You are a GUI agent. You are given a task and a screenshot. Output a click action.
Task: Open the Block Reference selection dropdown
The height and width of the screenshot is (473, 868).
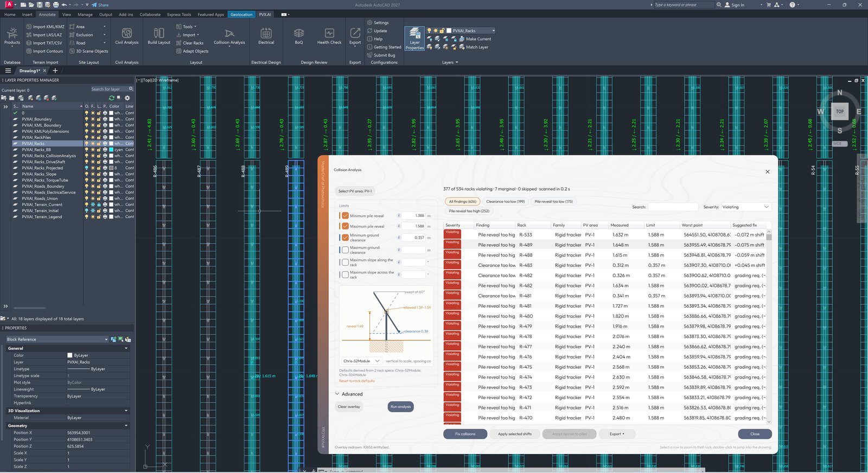57,340
